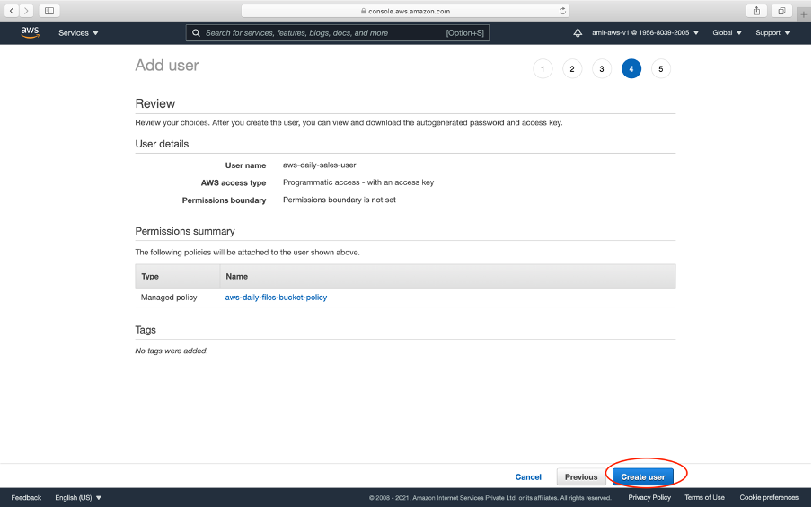Go to wizard step 3

[x=601, y=69]
